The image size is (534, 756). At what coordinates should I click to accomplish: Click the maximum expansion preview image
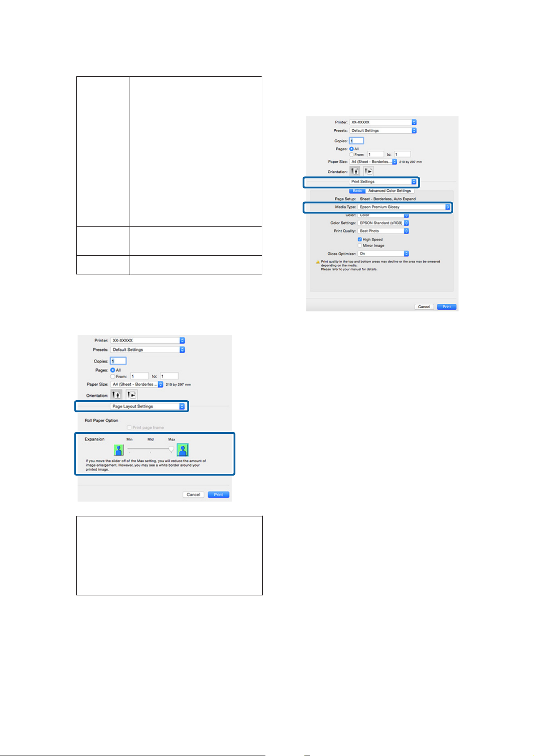182,450
